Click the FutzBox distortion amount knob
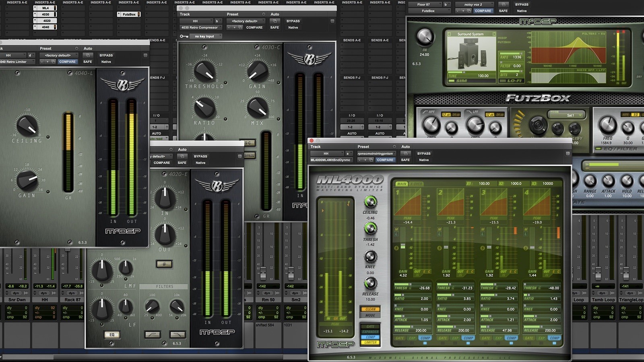This screenshot has height=362, width=644. (x=538, y=125)
